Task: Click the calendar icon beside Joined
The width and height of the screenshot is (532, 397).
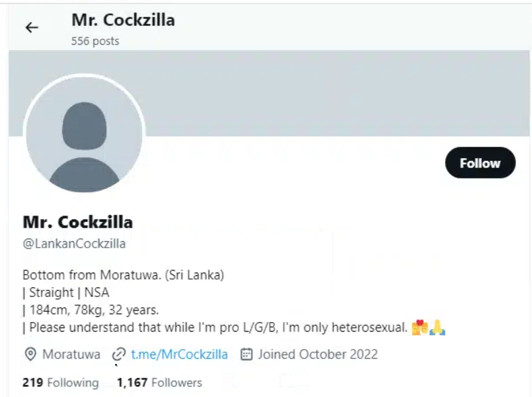Action: [247, 354]
